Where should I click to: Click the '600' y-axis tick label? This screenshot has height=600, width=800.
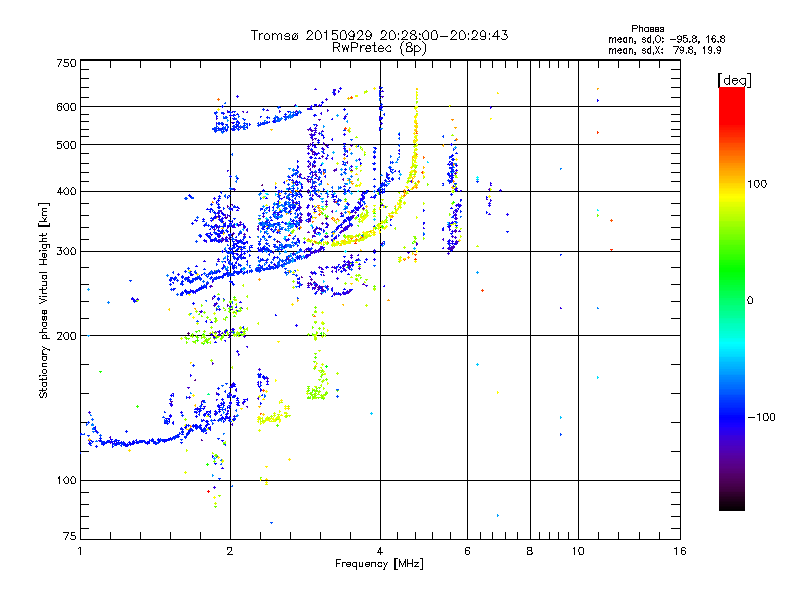click(66, 107)
